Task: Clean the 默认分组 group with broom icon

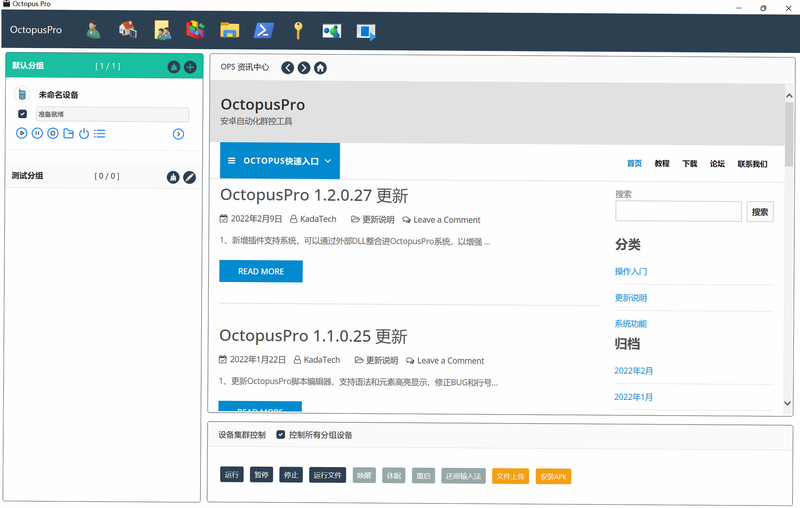Action: (x=174, y=67)
